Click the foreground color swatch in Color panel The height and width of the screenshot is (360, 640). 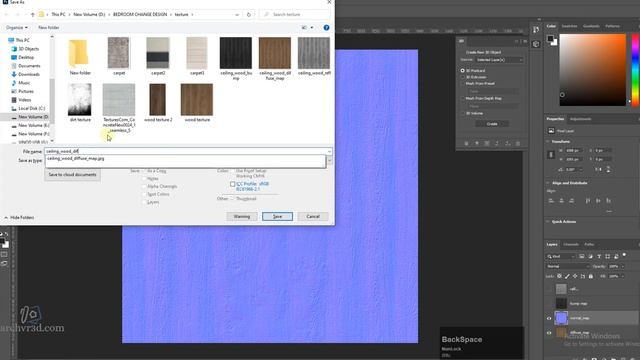point(550,38)
